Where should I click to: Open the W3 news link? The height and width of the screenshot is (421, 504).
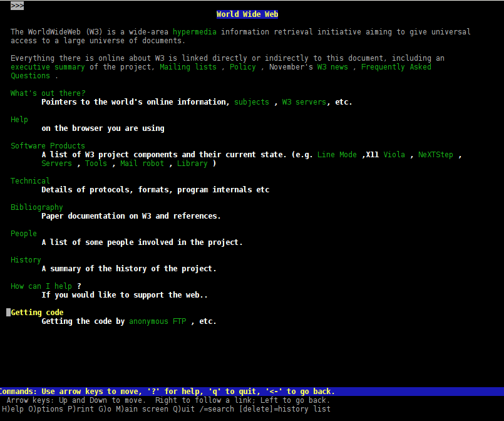coord(332,67)
